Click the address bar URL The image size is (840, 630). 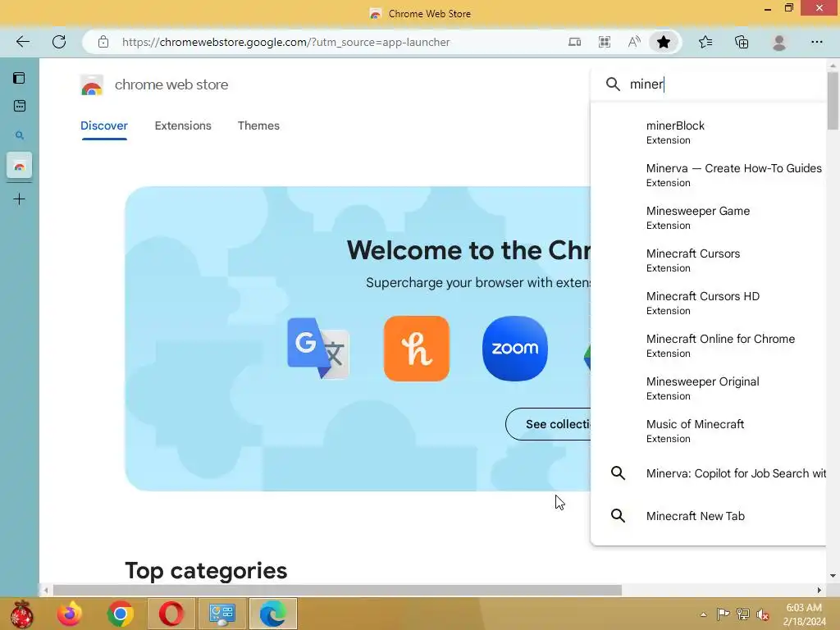pyautogui.click(x=285, y=42)
